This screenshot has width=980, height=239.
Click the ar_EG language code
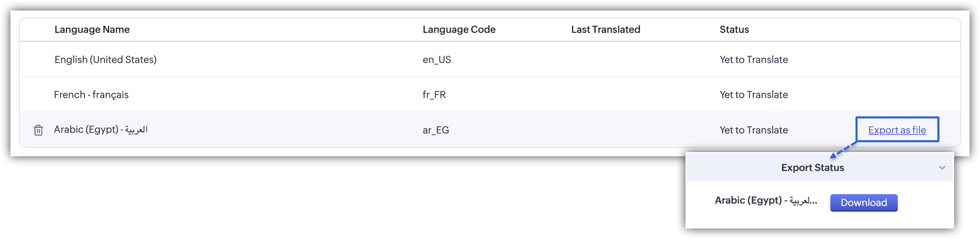(x=435, y=130)
